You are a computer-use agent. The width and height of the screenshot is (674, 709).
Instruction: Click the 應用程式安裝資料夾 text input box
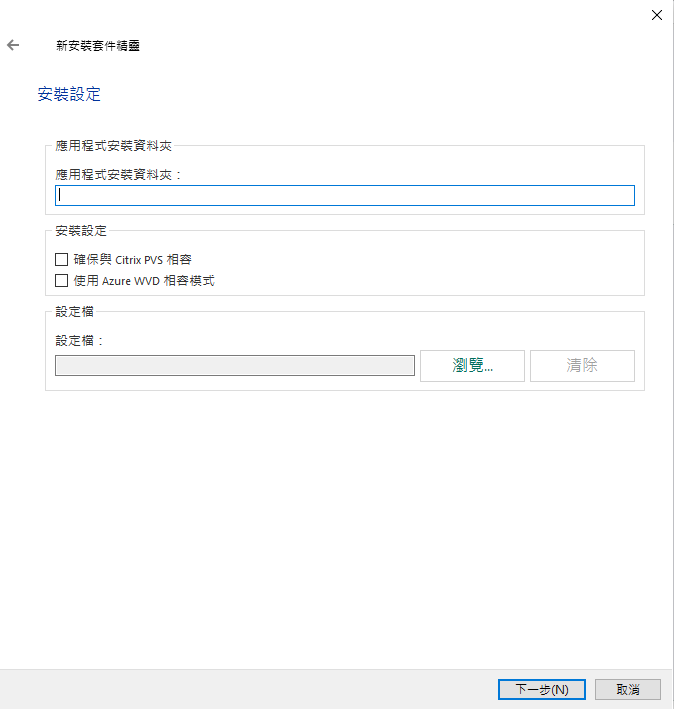[x=345, y=196]
